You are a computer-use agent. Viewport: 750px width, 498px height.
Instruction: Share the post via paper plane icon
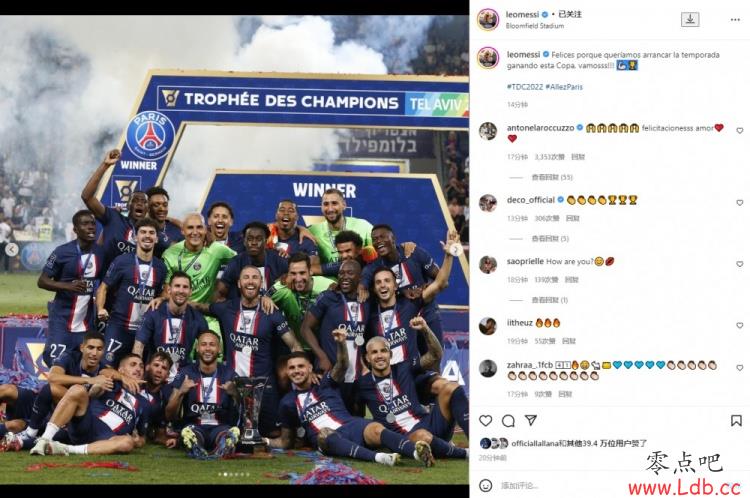530,420
